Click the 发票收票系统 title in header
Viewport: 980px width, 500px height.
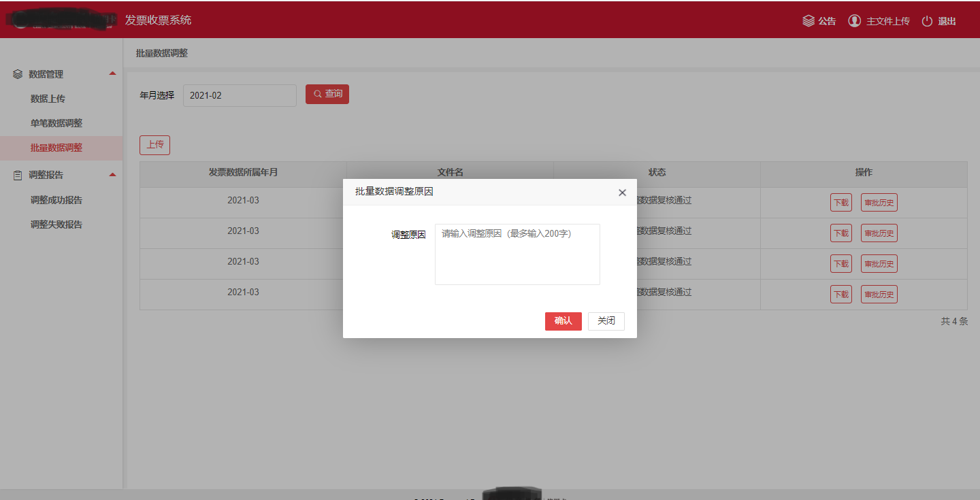[x=159, y=20]
